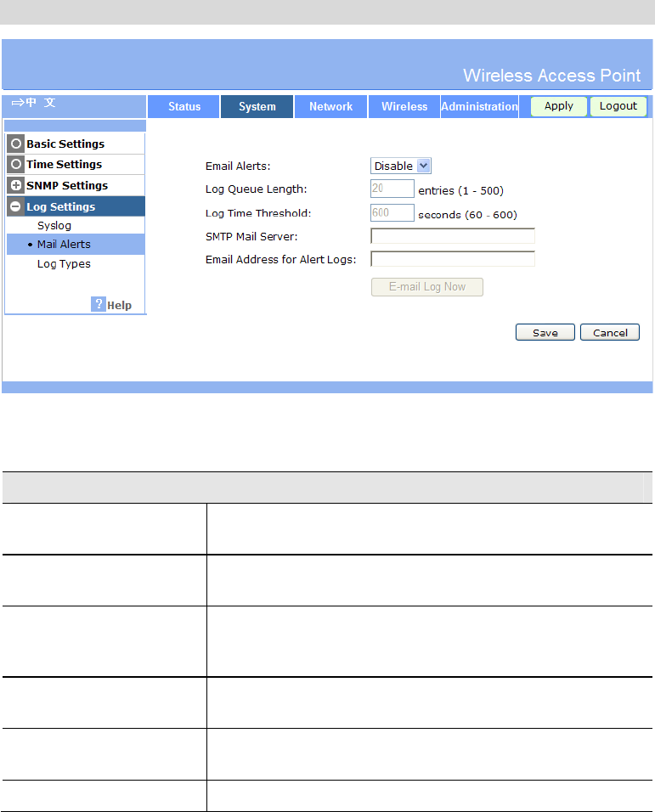Open the Help link text

[119, 306]
